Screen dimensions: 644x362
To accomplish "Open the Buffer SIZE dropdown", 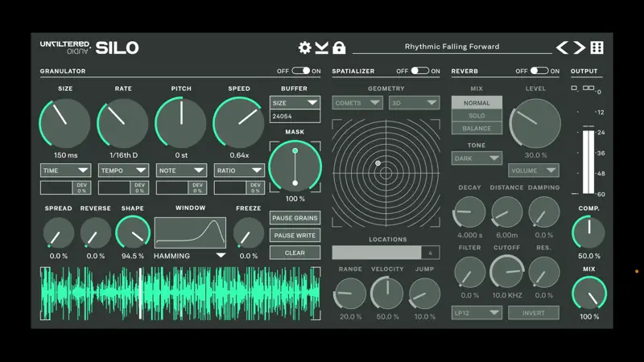I will 295,103.
